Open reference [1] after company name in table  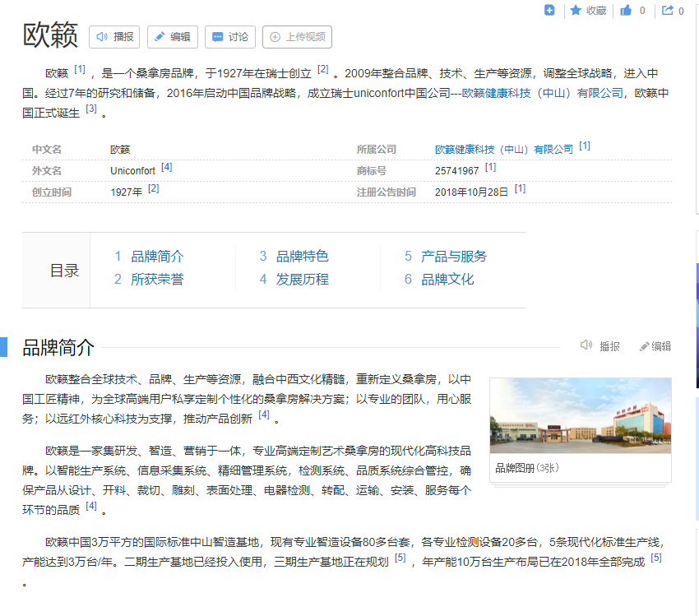[585, 146]
